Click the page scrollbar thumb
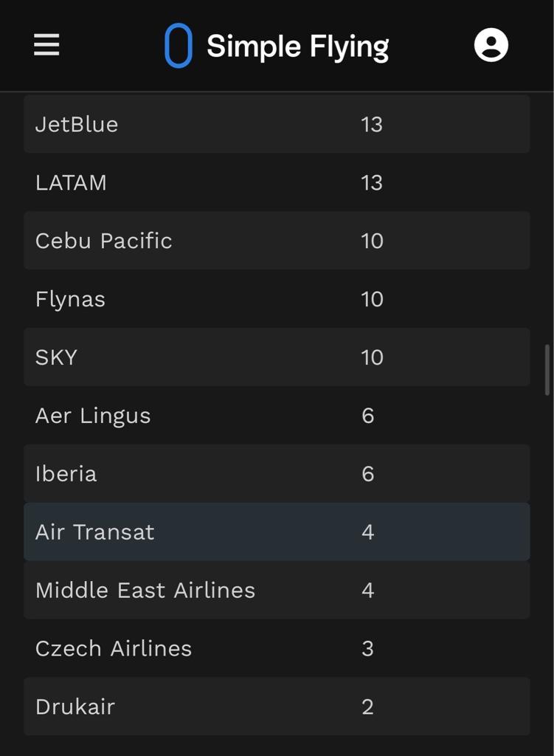 547,370
